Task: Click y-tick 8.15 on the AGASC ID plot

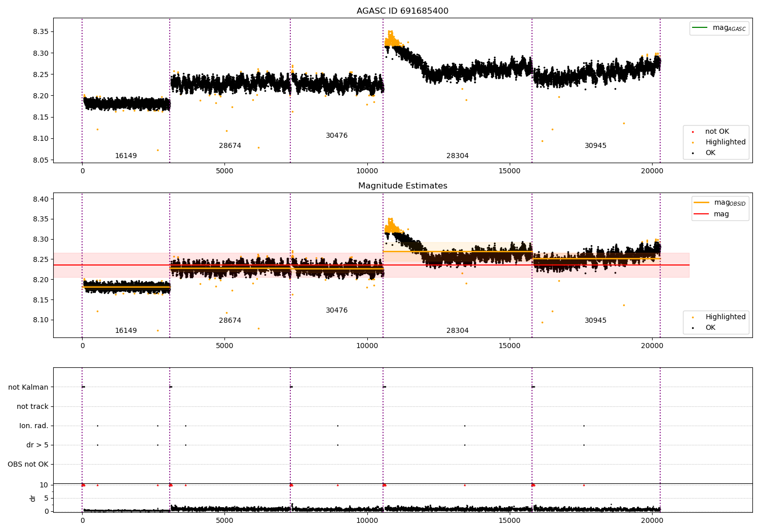Action: coord(40,118)
